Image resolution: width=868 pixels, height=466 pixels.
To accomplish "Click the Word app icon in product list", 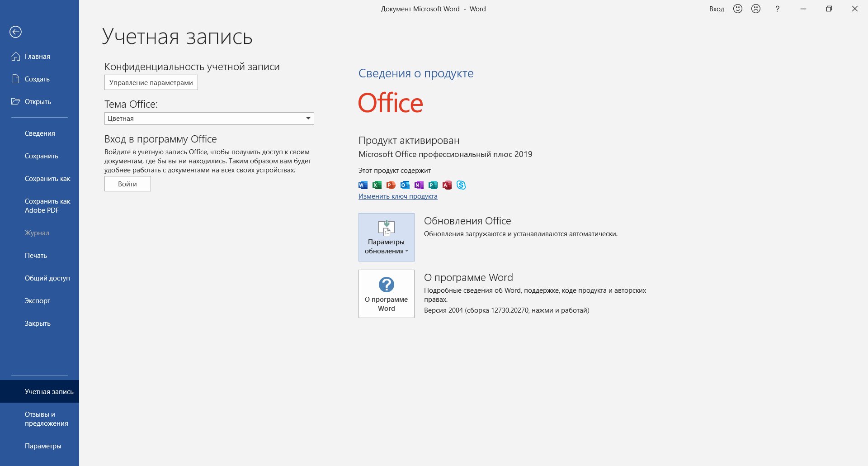I will click(x=363, y=185).
